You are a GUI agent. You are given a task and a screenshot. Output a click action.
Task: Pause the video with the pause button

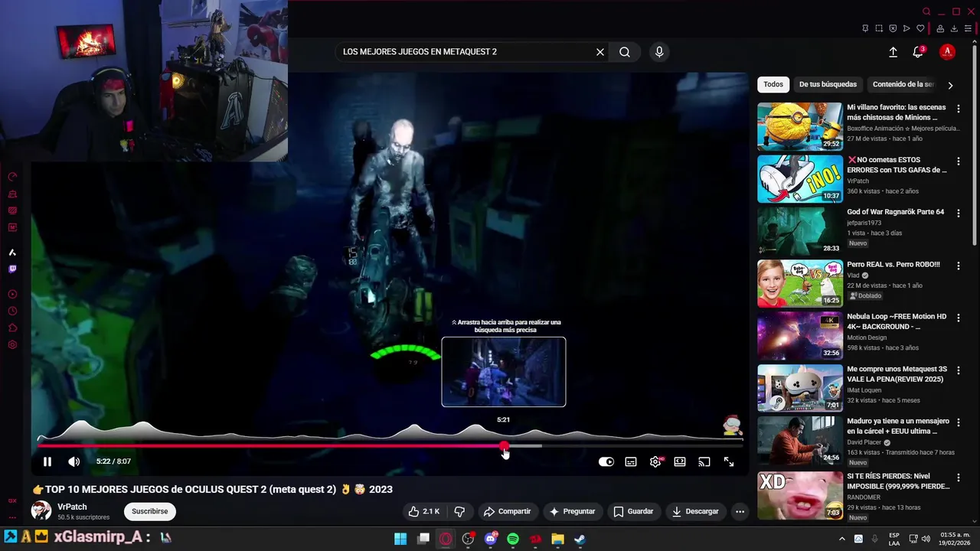coord(47,461)
